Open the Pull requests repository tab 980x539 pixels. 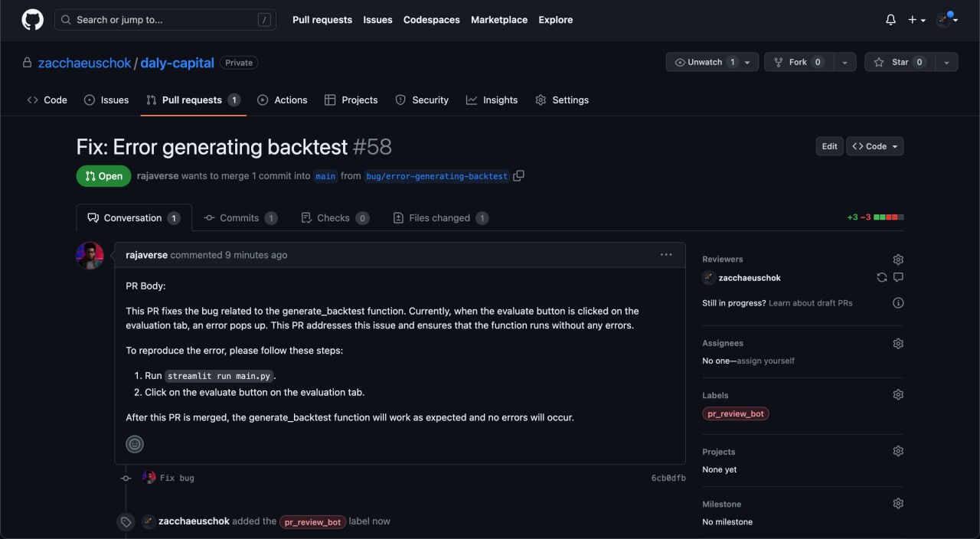point(193,100)
